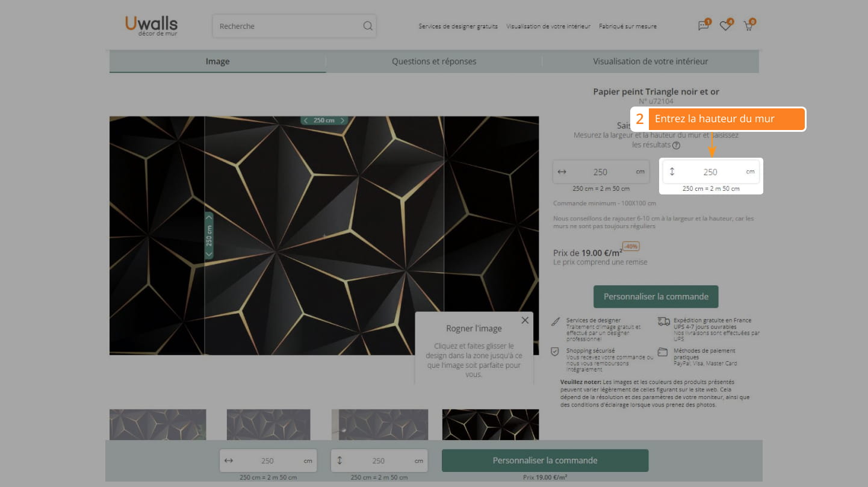Open the chat messages icon
The width and height of the screenshot is (868, 487).
(703, 26)
